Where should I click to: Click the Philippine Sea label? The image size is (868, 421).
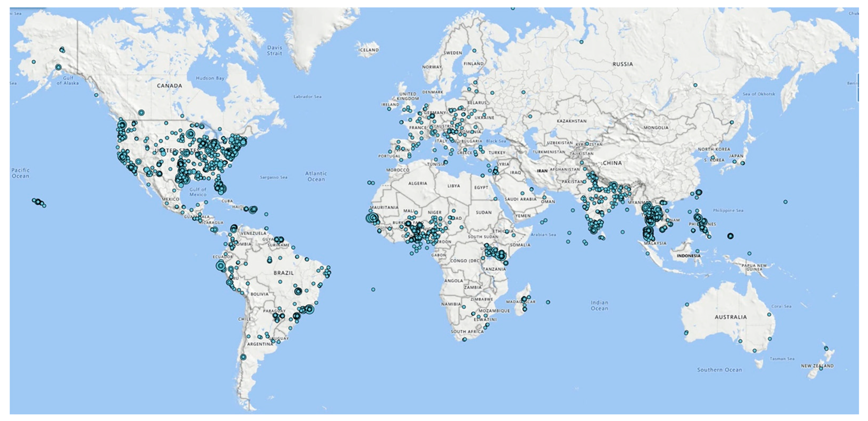pyautogui.click(x=728, y=211)
